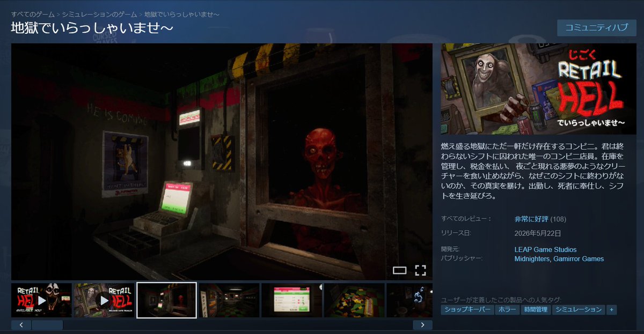Viewport: 644px width, 334px height.
Task: Open developer LEAP Game Studios link
Action: [545, 250]
